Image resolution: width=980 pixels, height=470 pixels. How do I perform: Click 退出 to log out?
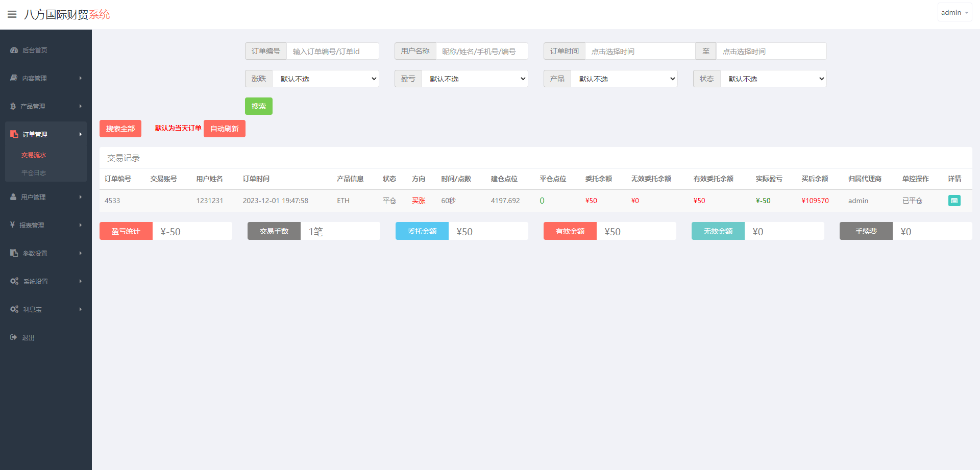[x=28, y=338]
